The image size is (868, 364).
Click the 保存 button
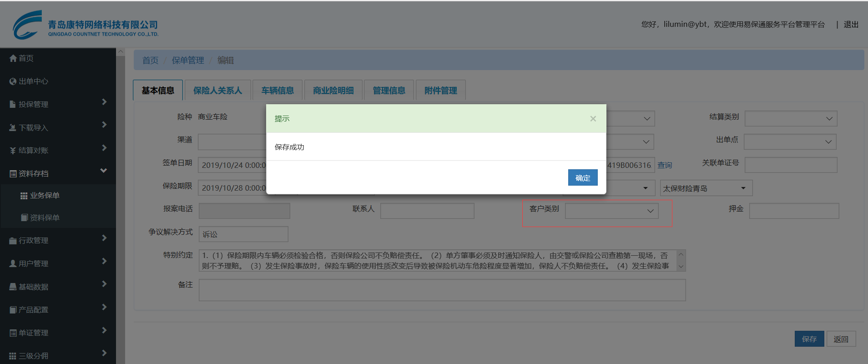809,339
